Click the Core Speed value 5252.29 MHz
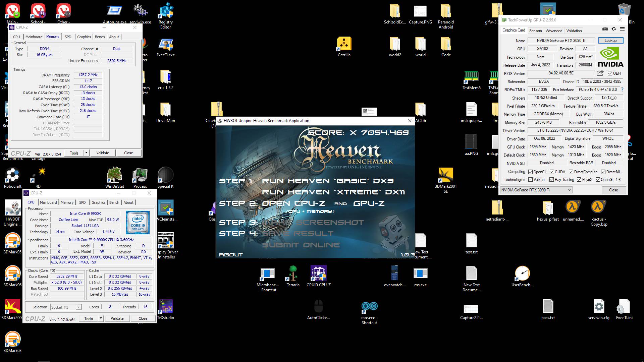The image size is (644, 362). click(x=67, y=277)
